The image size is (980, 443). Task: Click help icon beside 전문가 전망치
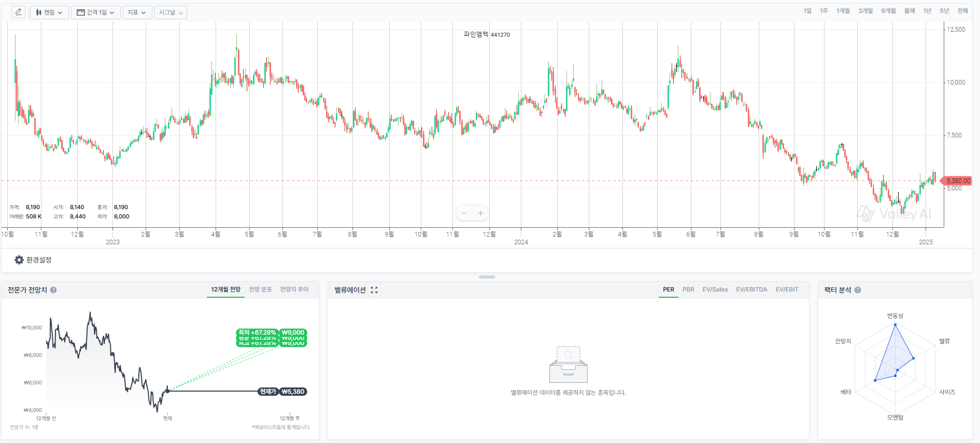click(x=53, y=290)
